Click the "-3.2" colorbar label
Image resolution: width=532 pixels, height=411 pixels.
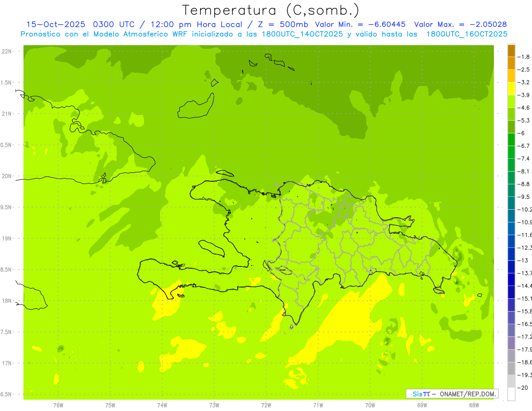523,82
